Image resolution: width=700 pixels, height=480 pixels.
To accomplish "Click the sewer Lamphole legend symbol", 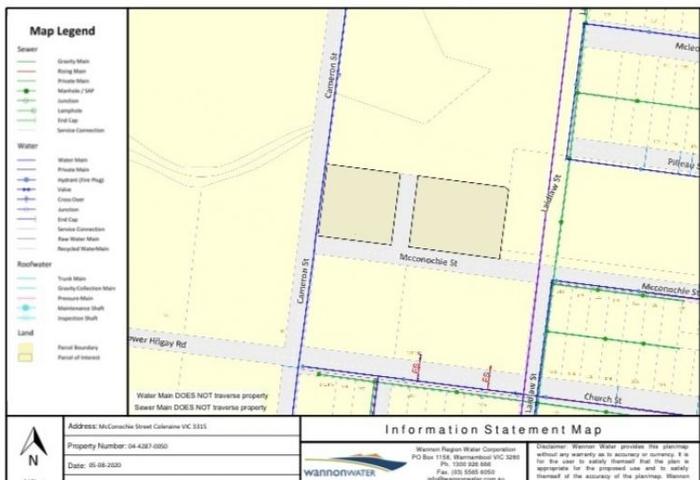I will pos(26,111).
